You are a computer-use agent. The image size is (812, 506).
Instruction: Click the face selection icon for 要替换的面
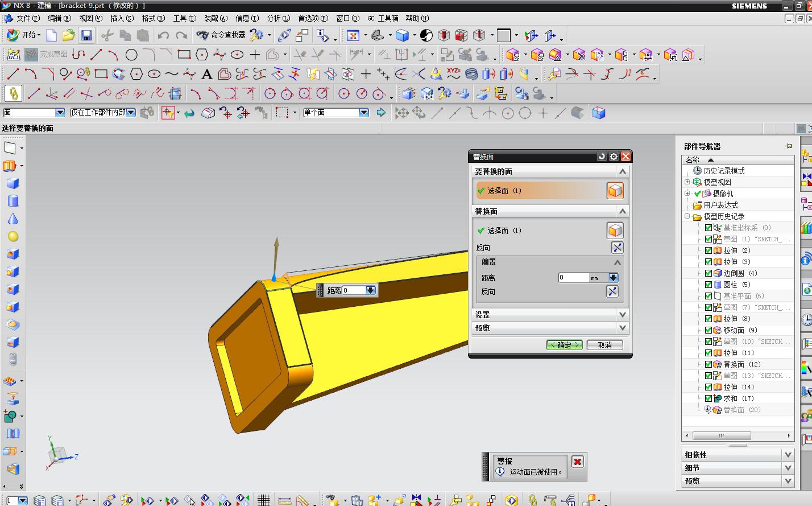point(615,191)
